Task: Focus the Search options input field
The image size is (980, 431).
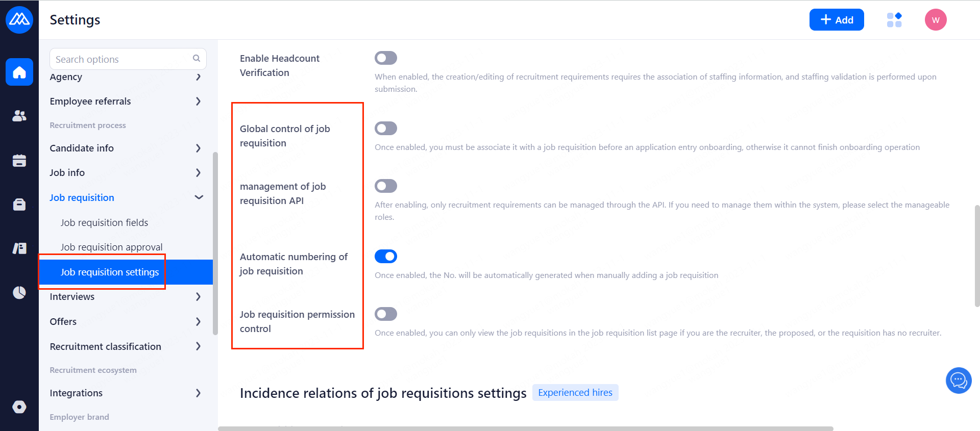Action: pos(122,59)
